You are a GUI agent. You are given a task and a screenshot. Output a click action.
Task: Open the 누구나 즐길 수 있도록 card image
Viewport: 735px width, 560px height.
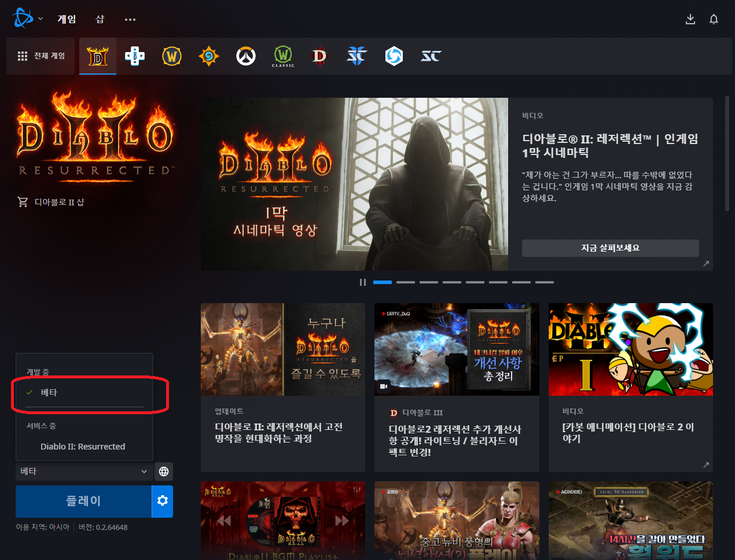pos(283,349)
